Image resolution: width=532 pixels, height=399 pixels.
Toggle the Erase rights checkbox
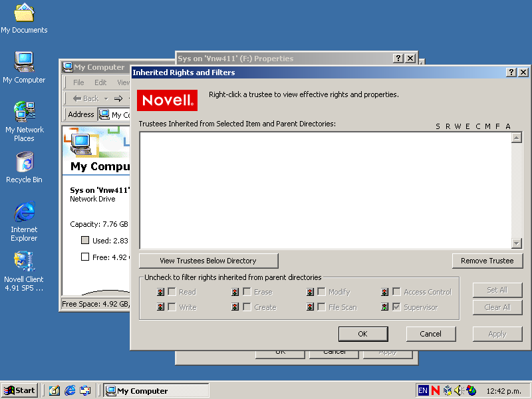247,292
